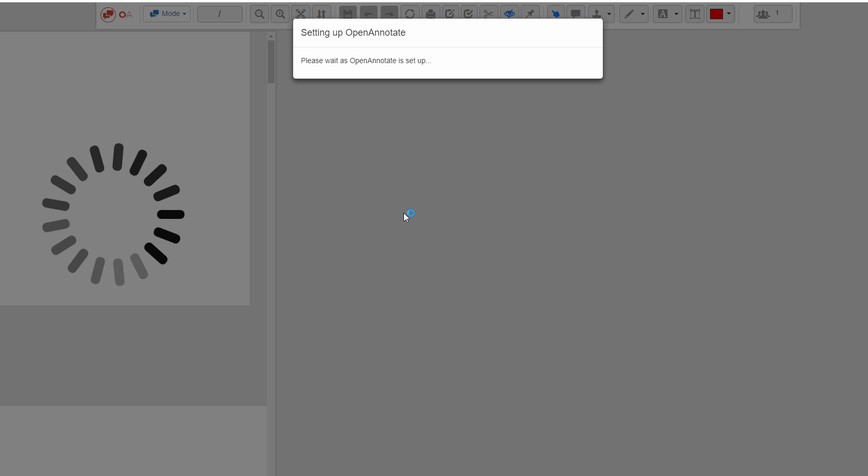Click the page number input field

pyautogui.click(x=220, y=14)
